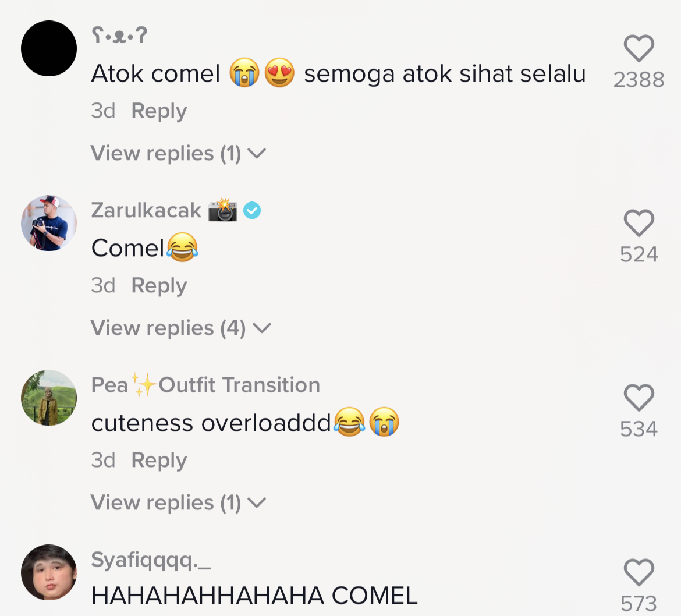The height and width of the screenshot is (616, 681).
Task: Open Zarulkacak's profile picture
Action: (x=49, y=223)
